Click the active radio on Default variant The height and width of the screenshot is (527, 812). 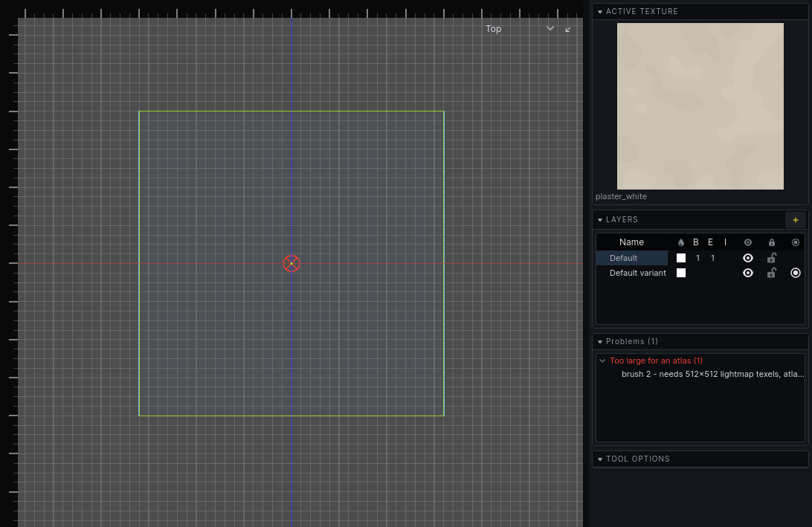[x=796, y=273]
